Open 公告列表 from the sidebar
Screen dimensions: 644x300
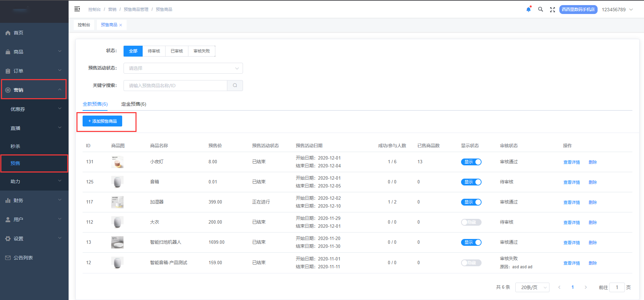click(x=23, y=258)
